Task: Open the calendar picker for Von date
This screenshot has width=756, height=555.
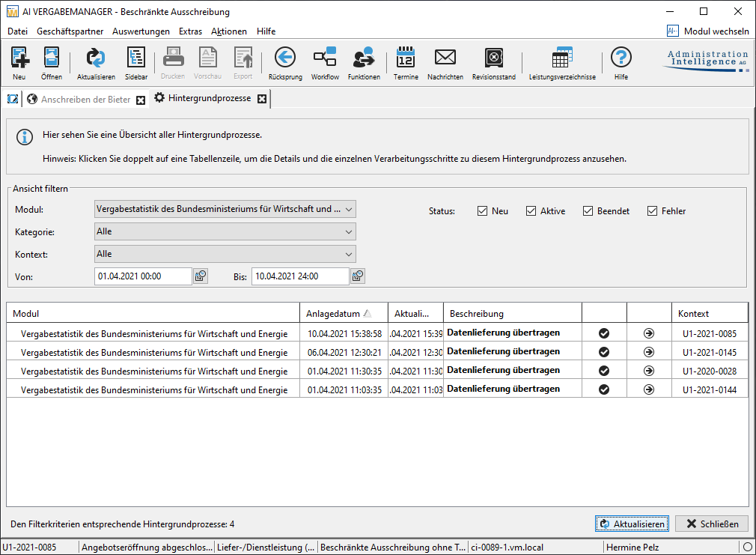Action: coord(201,276)
